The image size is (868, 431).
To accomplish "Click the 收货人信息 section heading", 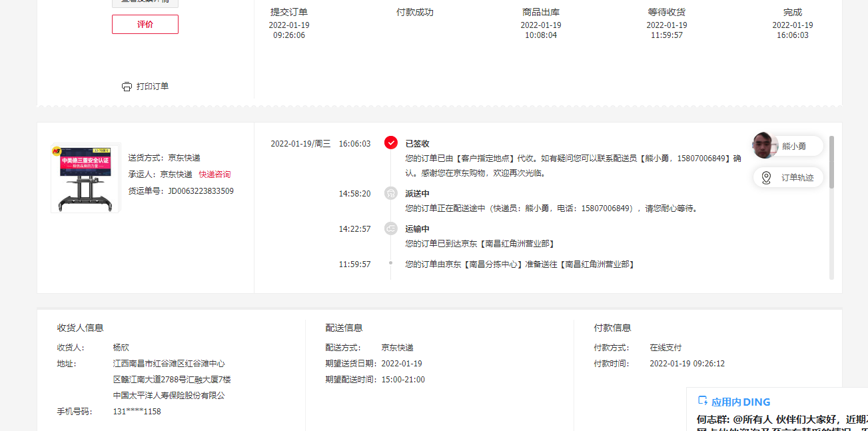I will pyautogui.click(x=81, y=328).
